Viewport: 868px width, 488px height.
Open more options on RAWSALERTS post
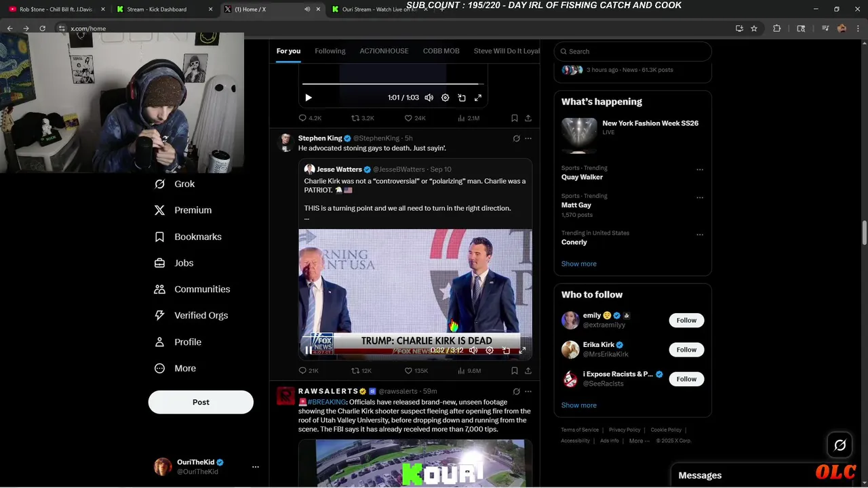528,391
